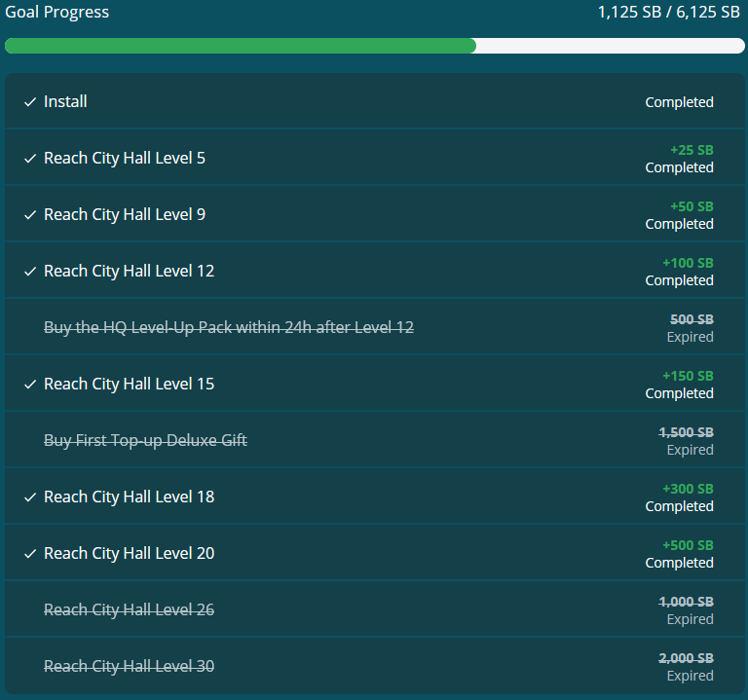This screenshot has width=748, height=700.
Task: Click the Completed status in Install row
Action: pos(679,102)
